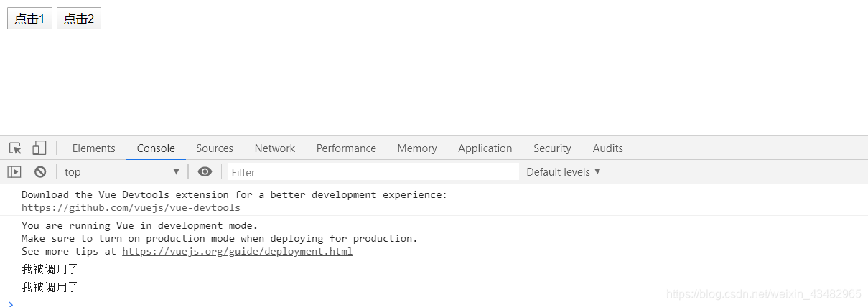Select the Security tab
Screen dimensions: 868x307
tap(552, 148)
